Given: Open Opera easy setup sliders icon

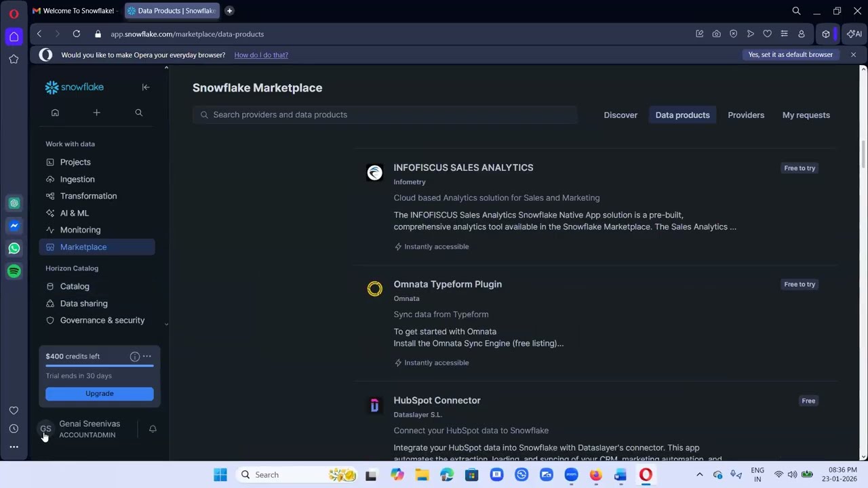Looking at the screenshot, I should (784, 34).
